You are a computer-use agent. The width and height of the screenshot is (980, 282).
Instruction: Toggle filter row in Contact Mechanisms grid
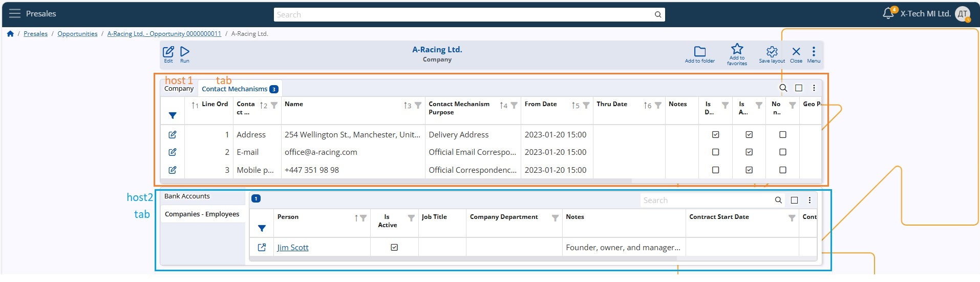(x=173, y=116)
